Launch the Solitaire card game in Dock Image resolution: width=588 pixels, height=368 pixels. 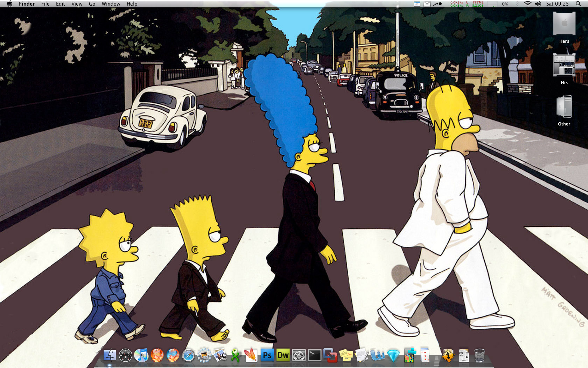point(425,355)
